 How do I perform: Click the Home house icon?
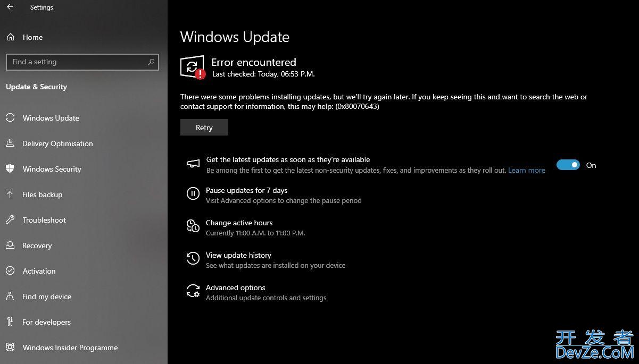[10, 37]
